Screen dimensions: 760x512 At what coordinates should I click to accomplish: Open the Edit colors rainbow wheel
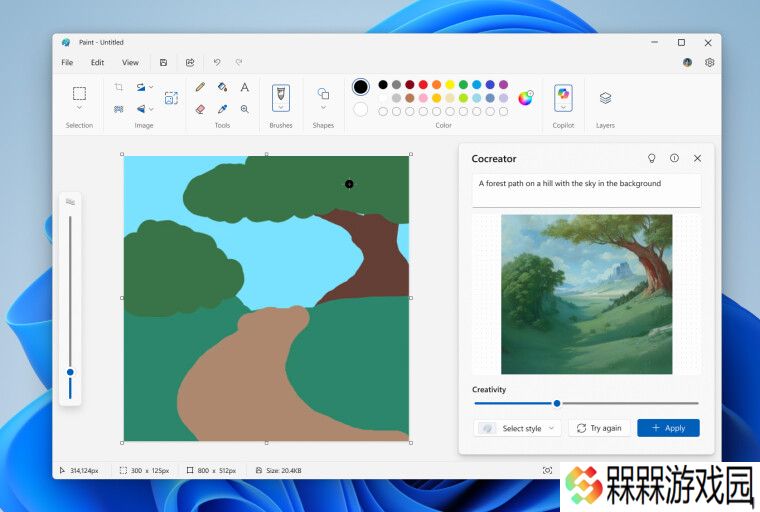click(525, 98)
